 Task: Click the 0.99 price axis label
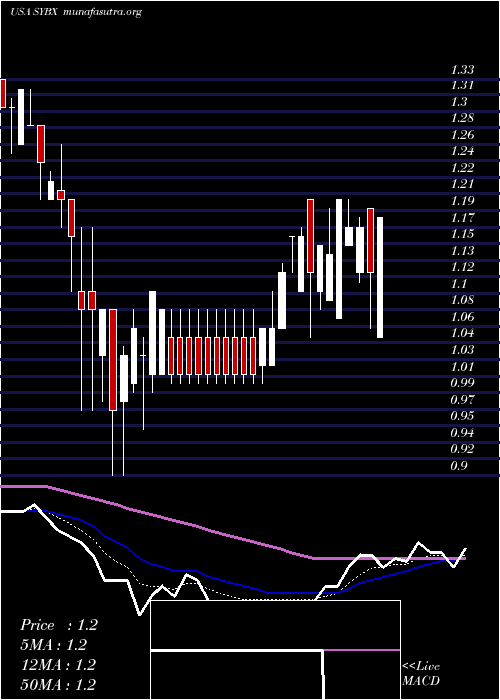462,383
